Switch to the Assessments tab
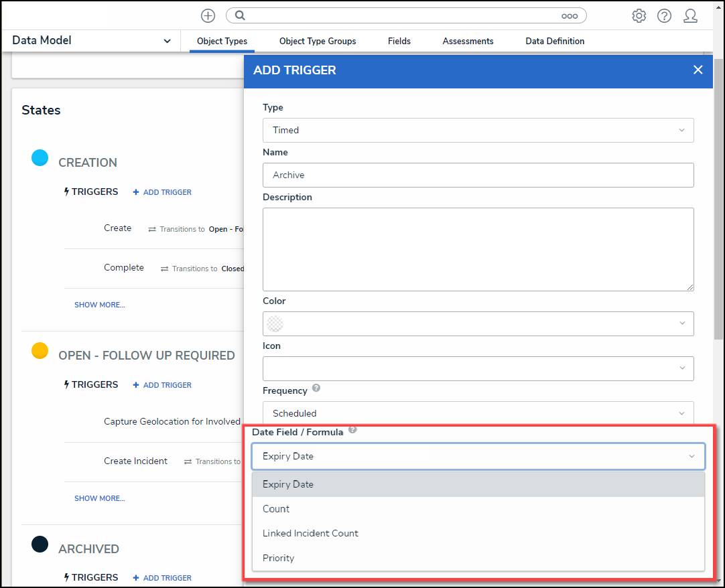The image size is (725, 588). [468, 41]
